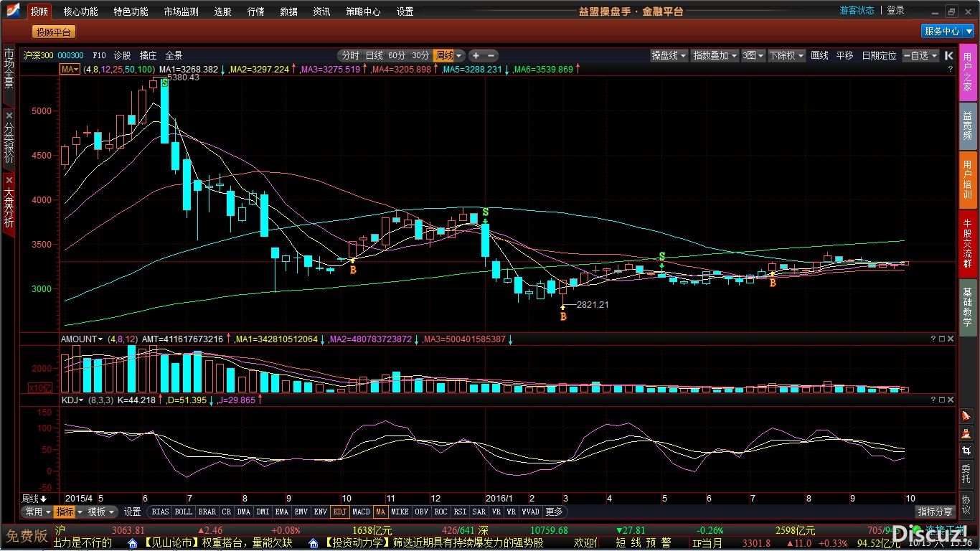
Task: Select the 周线 weekly period
Action: click(x=444, y=55)
